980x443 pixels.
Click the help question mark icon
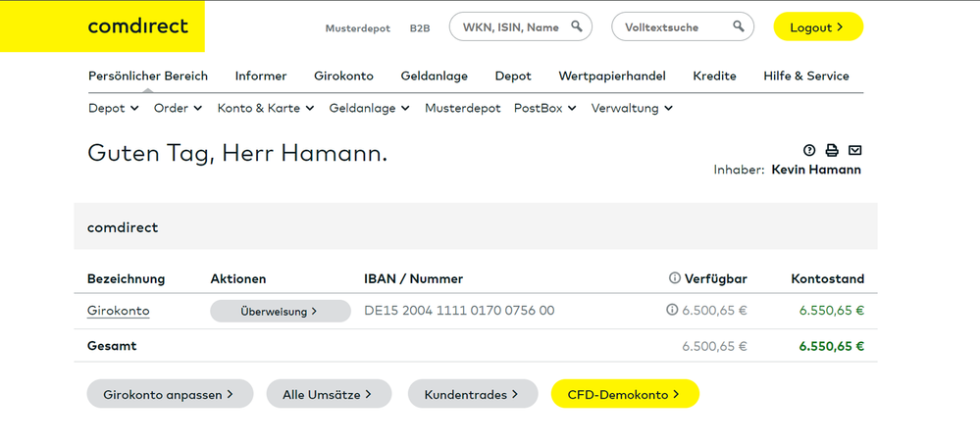809,150
